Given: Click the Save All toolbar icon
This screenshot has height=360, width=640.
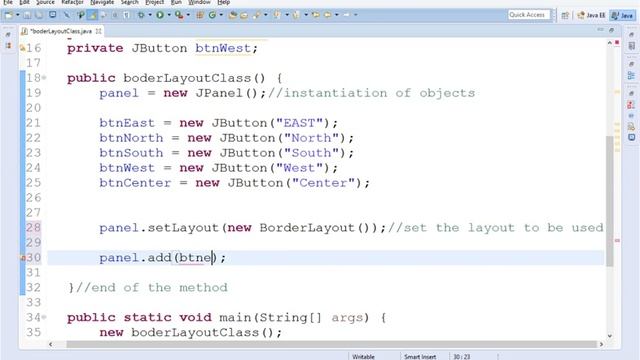Looking at the screenshot, I should pos(39,15).
